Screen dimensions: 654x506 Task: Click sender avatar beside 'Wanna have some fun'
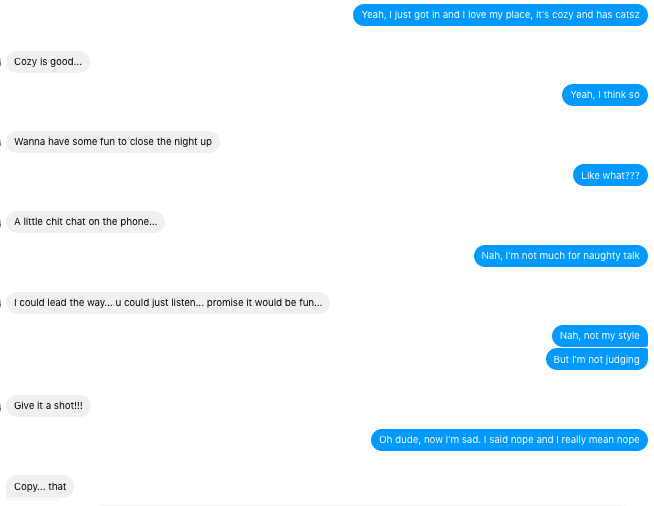click(x=1, y=143)
